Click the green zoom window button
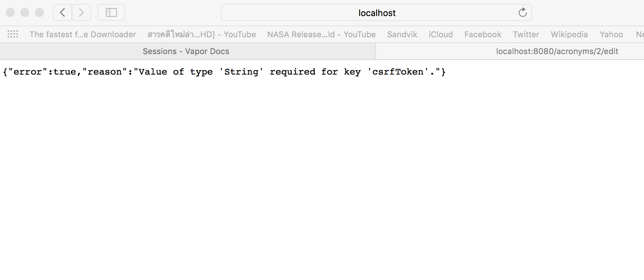 pyautogui.click(x=39, y=13)
